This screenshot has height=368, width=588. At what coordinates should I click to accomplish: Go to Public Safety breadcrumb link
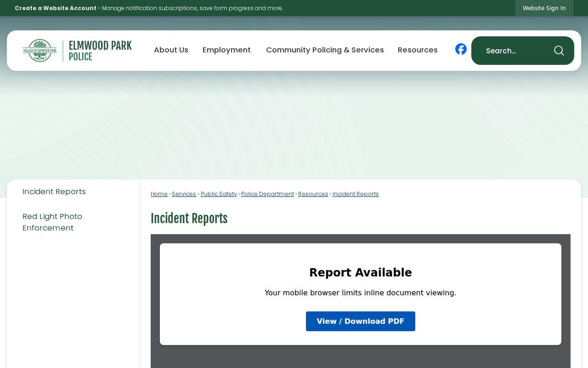click(219, 194)
